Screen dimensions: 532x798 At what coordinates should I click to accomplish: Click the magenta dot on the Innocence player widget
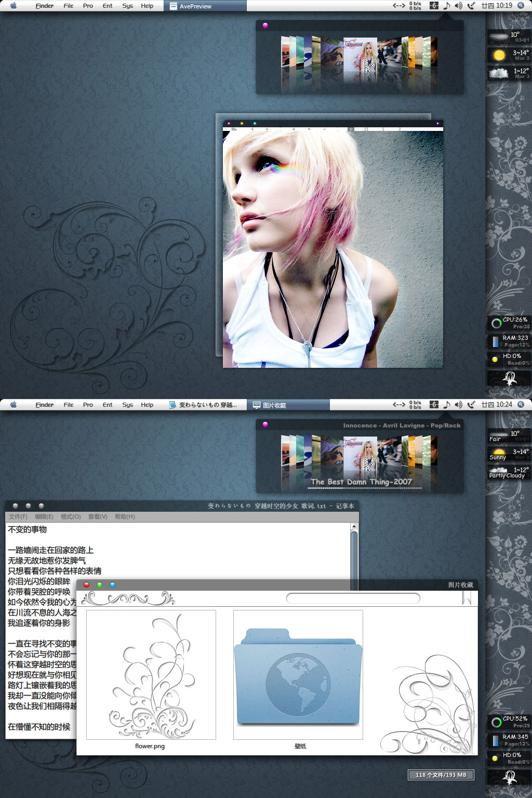[265, 424]
